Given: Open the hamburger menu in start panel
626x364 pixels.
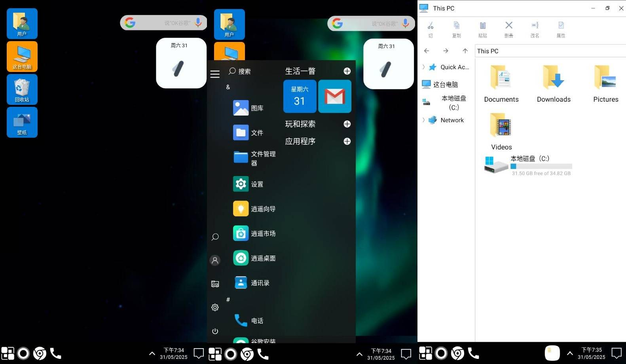Looking at the screenshot, I should (215, 74).
